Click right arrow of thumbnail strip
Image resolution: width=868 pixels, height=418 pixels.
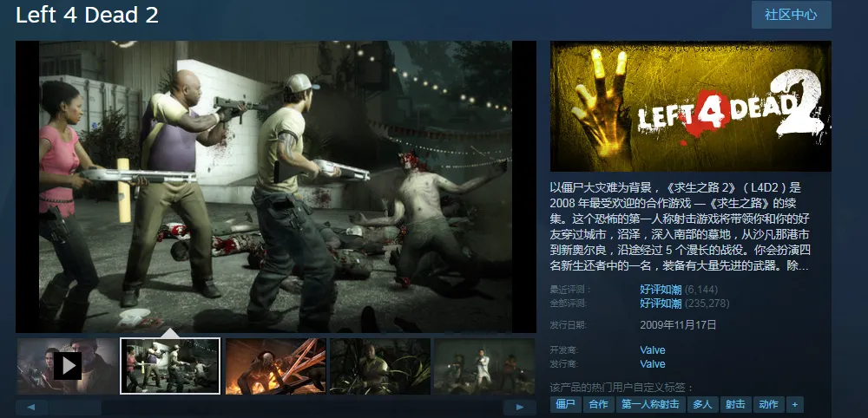[x=520, y=408]
